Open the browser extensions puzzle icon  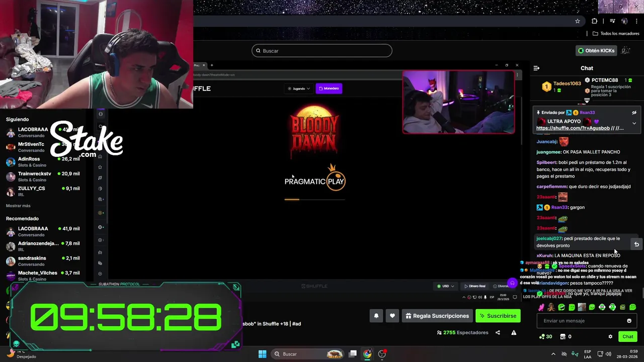click(594, 21)
